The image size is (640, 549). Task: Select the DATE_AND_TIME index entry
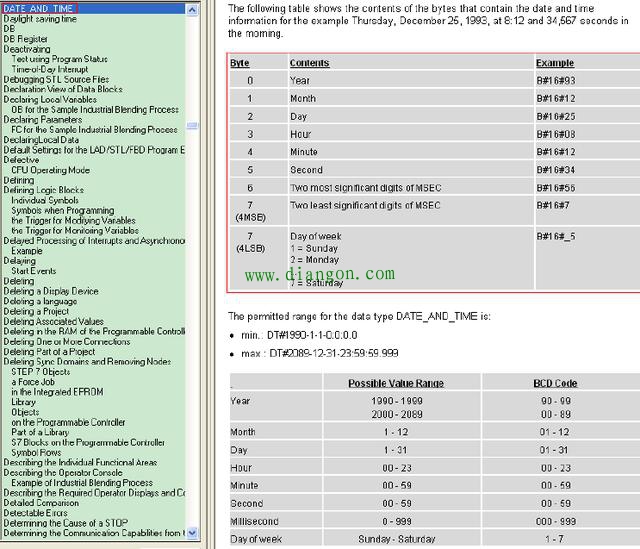[x=38, y=9]
